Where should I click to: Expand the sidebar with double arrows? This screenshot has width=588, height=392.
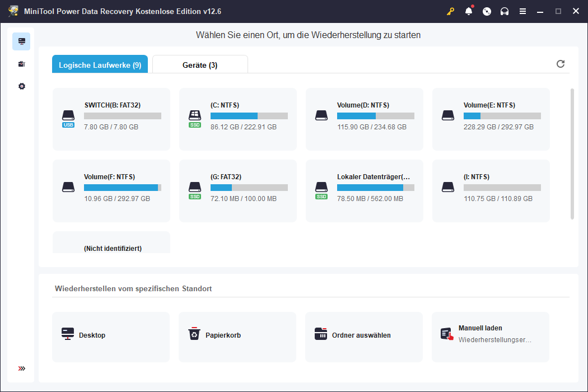(x=22, y=368)
